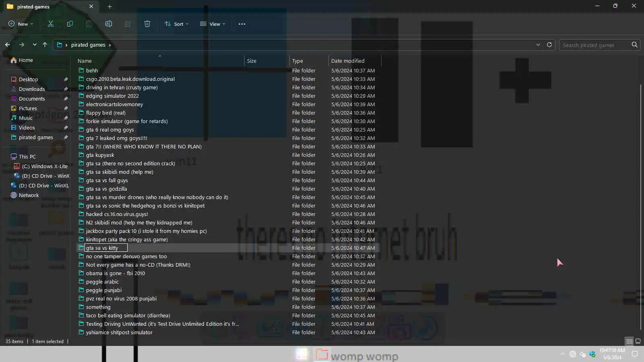644x362 pixels.
Task: Sort by Date modified column header
Action: coord(355,61)
